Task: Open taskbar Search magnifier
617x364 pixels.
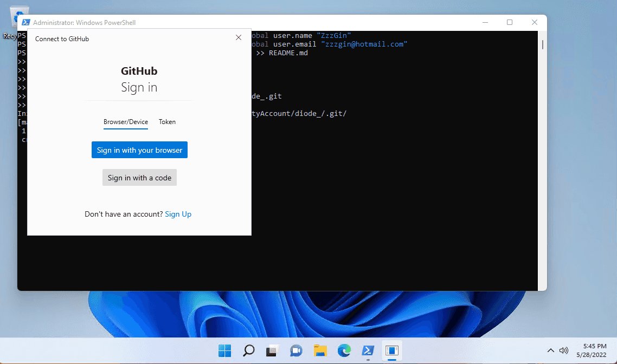Action: pyautogui.click(x=249, y=350)
